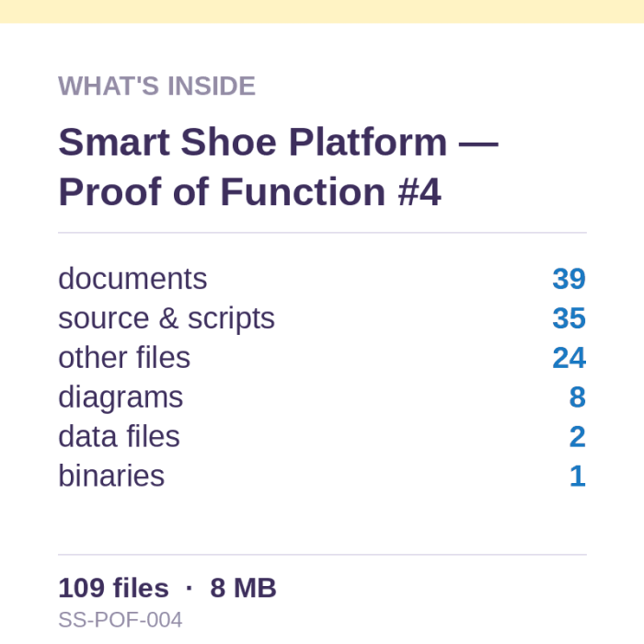This screenshot has width=644, height=644.
Task: Click the diagrams count 8
Action: click(x=578, y=397)
